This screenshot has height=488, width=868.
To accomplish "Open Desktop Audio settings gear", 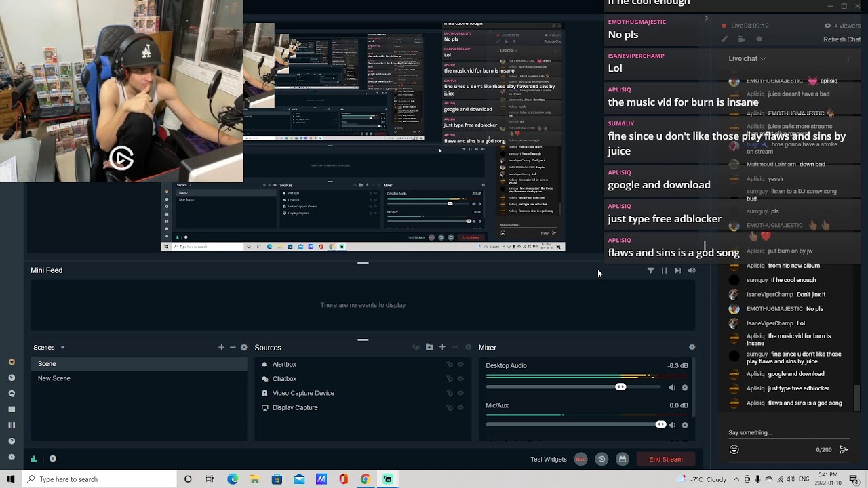I will [684, 388].
